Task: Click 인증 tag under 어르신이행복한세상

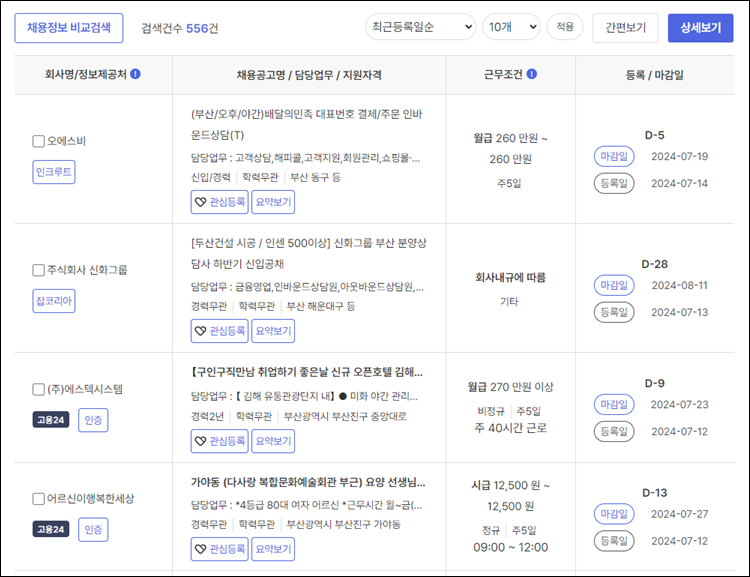Action: click(93, 530)
